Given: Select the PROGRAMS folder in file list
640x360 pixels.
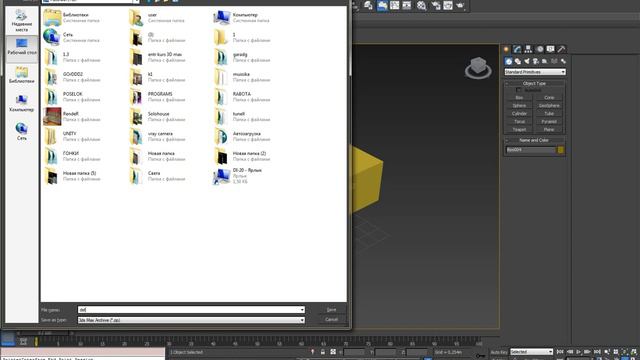Looking at the screenshot, I should tap(158, 97).
